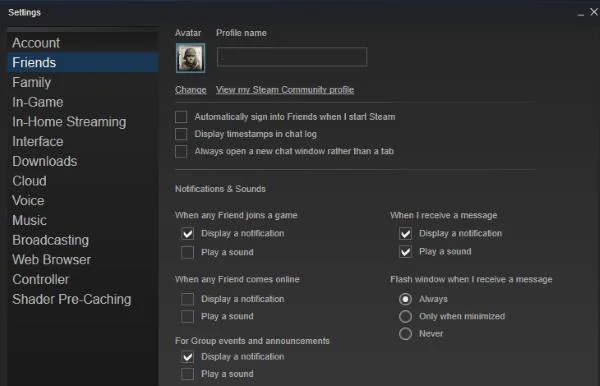600x386 pixels.
Task: Click the 'Profile name' label text
Action: (x=241, y=33)
